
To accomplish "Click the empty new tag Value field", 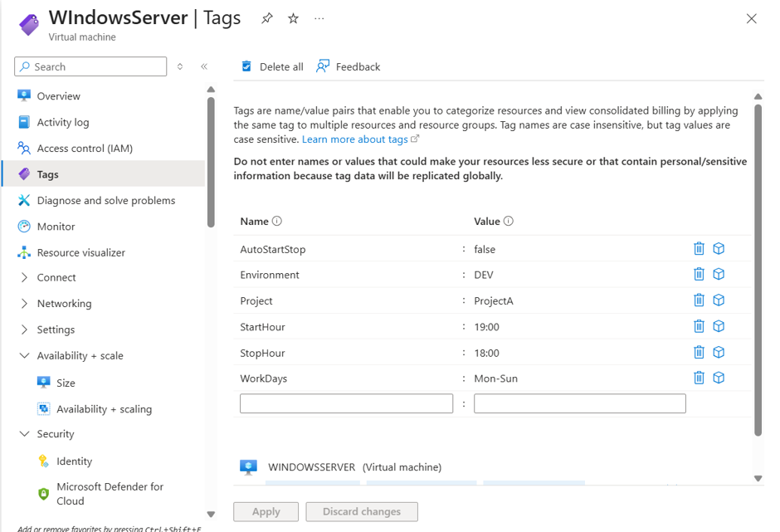I will (580, 403).
